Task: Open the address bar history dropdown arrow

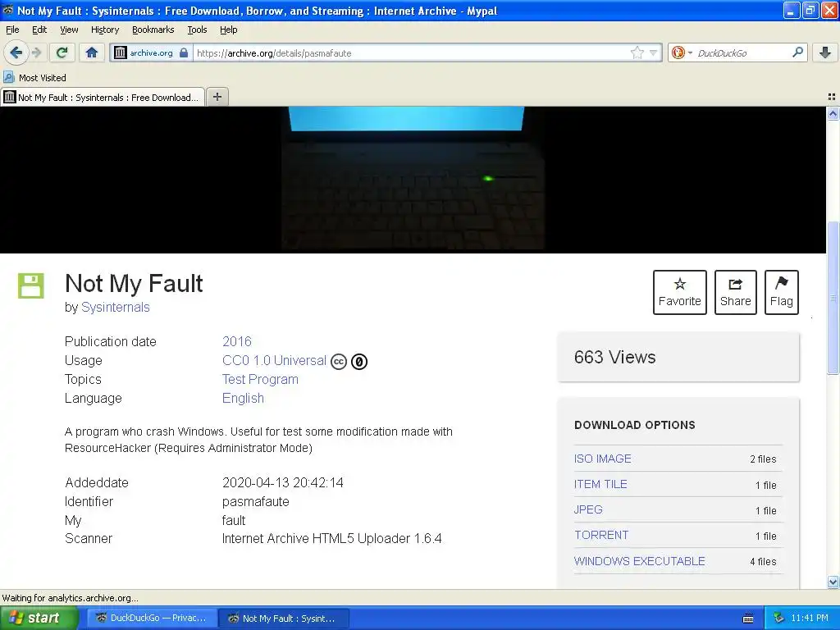Action: (653, 52)
